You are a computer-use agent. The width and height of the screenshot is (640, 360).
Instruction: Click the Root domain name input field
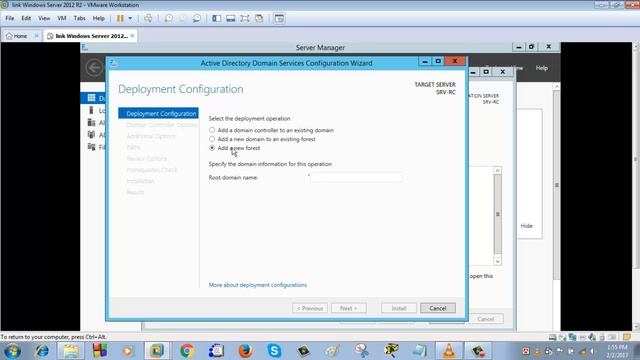356,178
